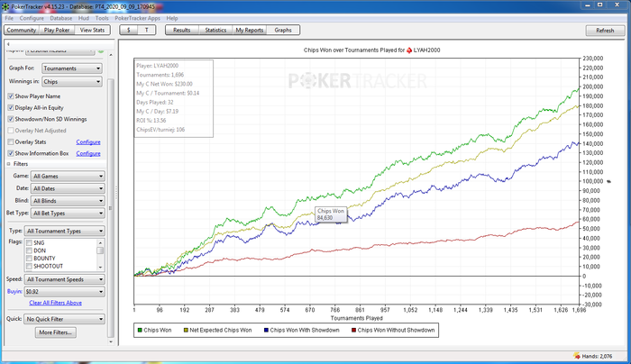Select the T tournament toggle
The width and height of the screenshot is (631, 364).
[146, 30]
